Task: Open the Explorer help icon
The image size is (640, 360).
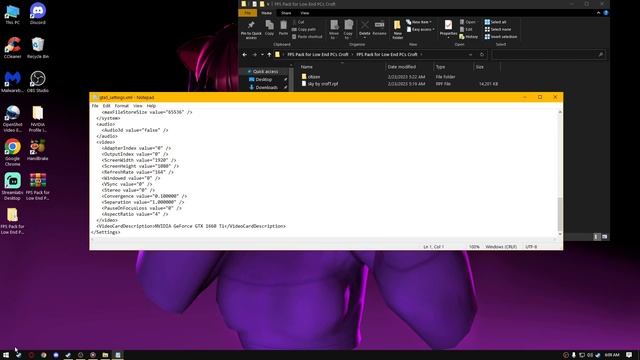Action: pyautogui.click(x=606, y=13)
